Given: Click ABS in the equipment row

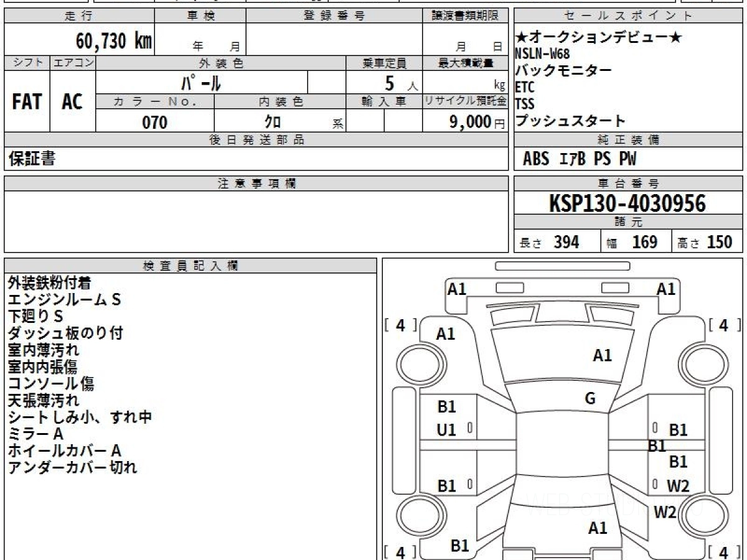Looking at the screenshot, I should point(536,159).
